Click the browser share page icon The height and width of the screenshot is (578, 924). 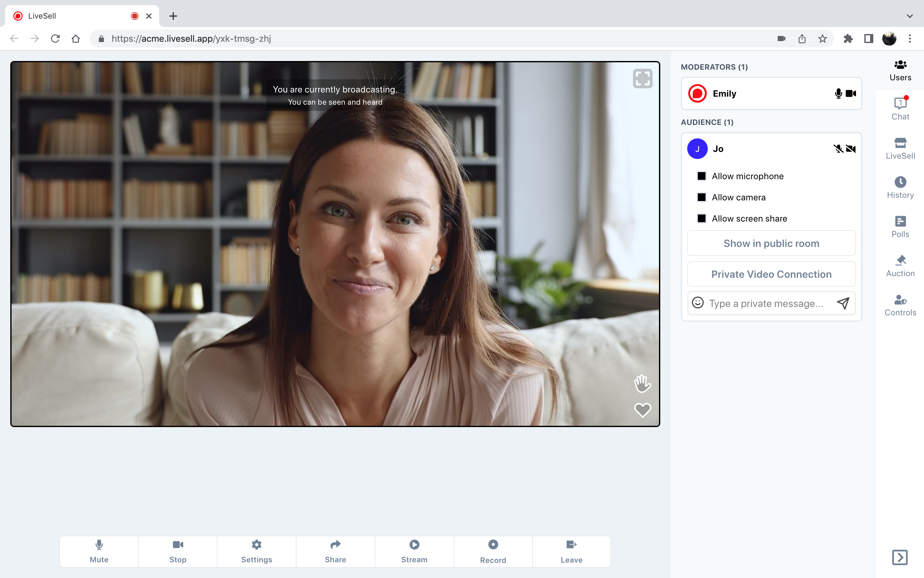coord(802,39)
